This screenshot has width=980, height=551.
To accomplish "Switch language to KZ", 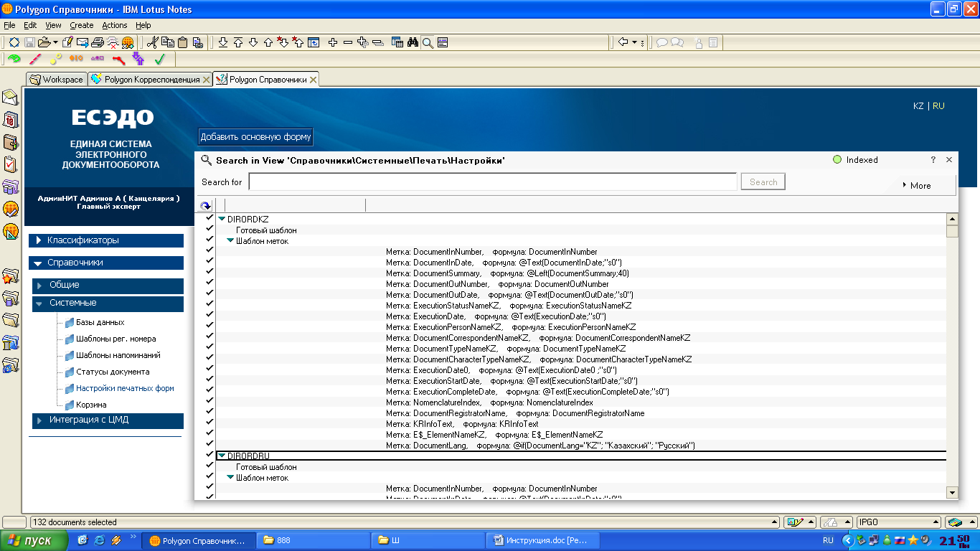I will (918, 105).
